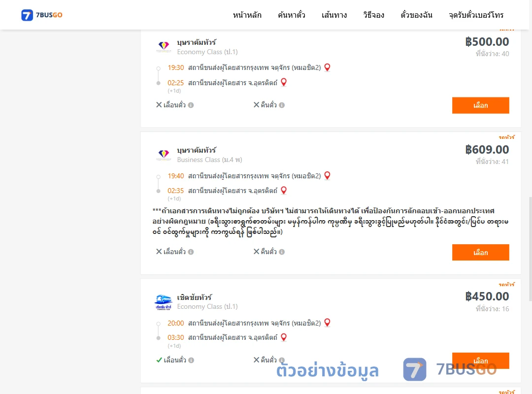This screenshot has width=532, height=394.
Task: Click the 20:00 departure time
Action: (x=176, y=323)
